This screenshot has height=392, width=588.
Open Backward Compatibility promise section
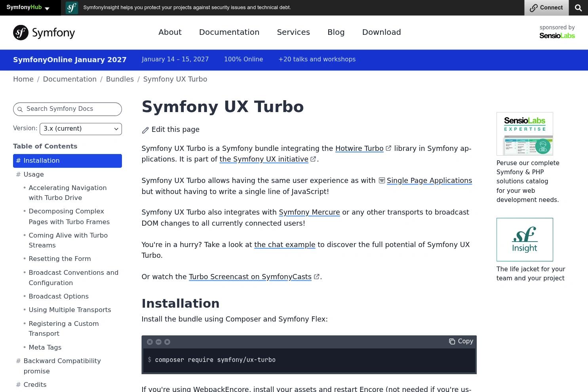(62, 366)
